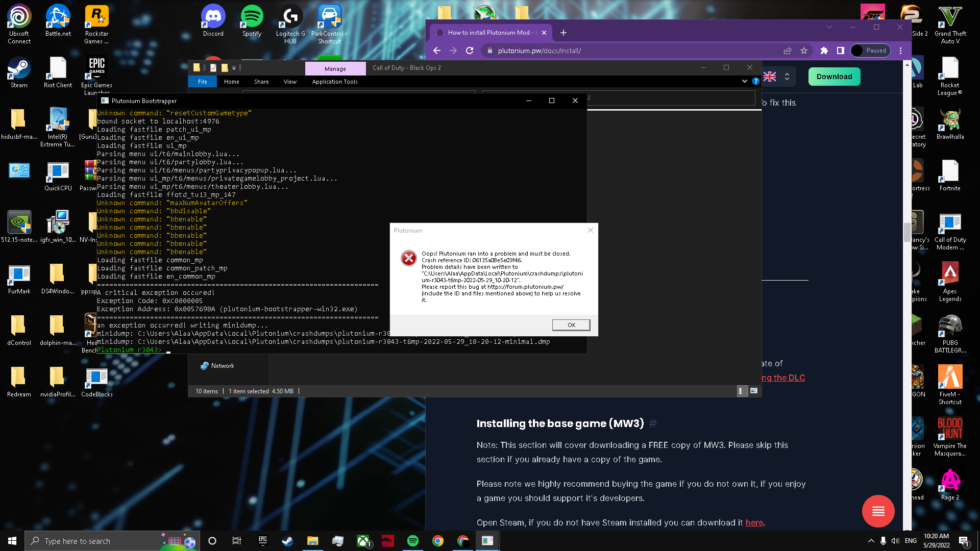Open Logitech G HUB icon
Screen dimensions: 980x551
tap(290, 24)
